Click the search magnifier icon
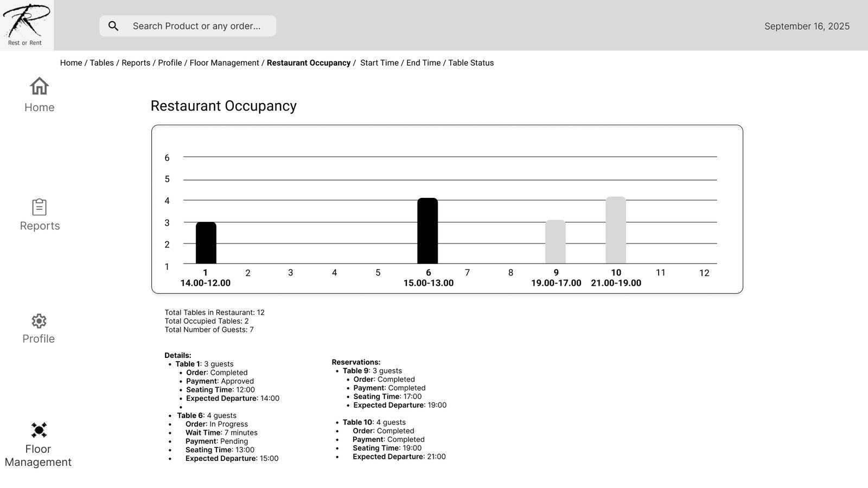Screen dimensions: 868x488 coord(113,26)
